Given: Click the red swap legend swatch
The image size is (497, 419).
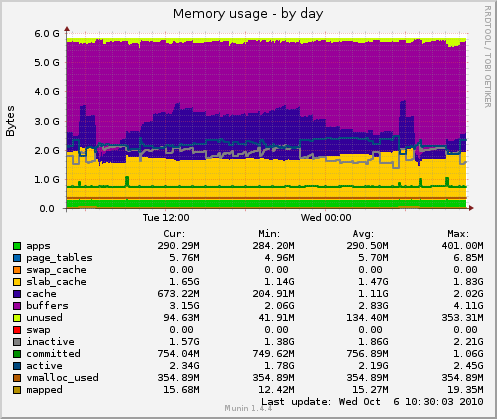Looking at the screenshot, I should (x=17, y=330).
